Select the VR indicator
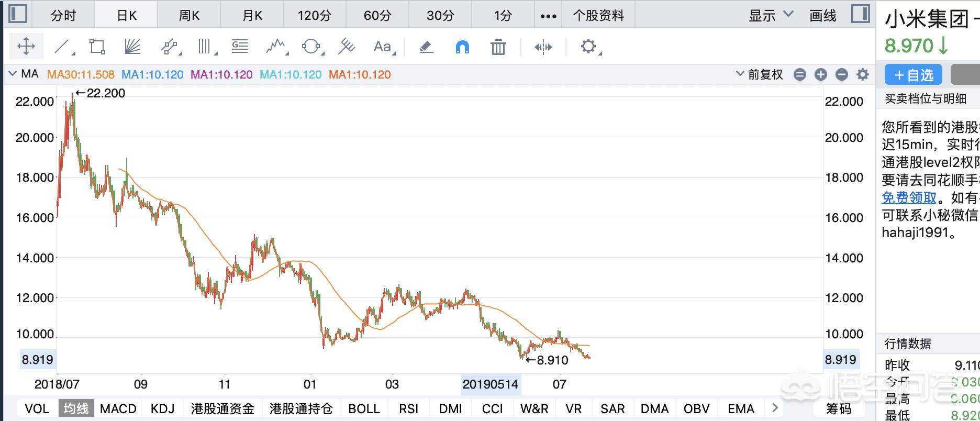Image resolution: width=980 pixels, height=421 pixels. [x=574, y=408]
